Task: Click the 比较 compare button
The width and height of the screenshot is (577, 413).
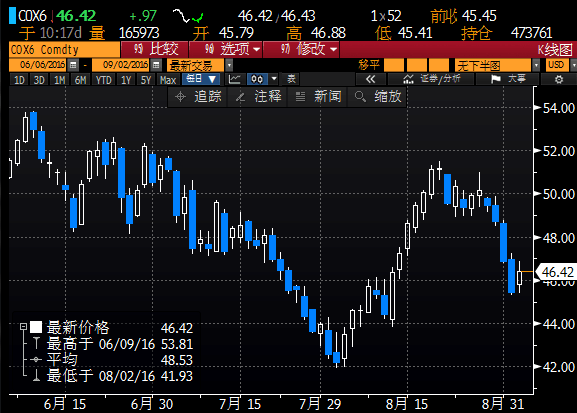Action: (x=155, y=49)
